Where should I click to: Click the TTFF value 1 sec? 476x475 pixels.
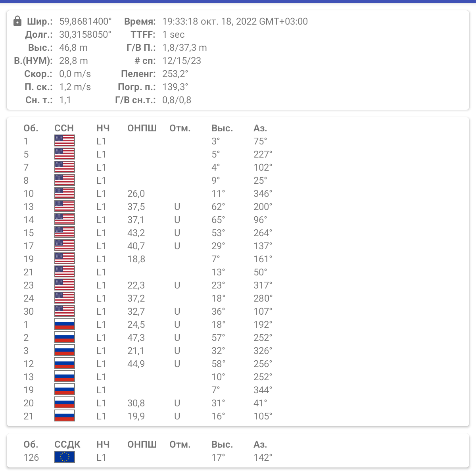pos(173,35)
